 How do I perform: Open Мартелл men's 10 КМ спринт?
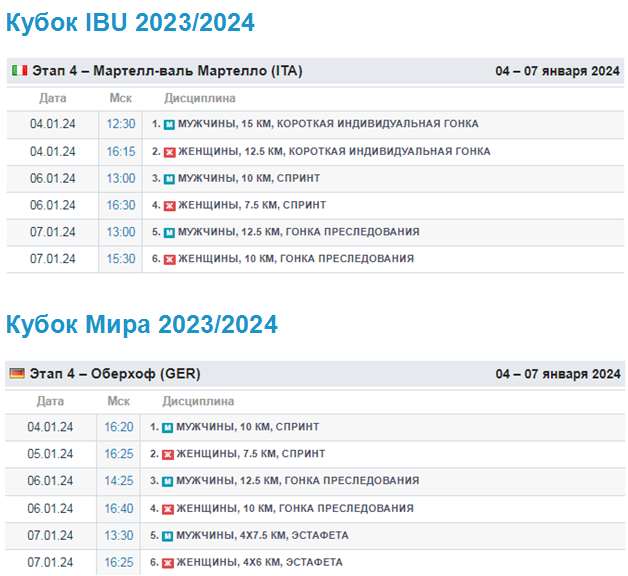[x=249, y=178]
